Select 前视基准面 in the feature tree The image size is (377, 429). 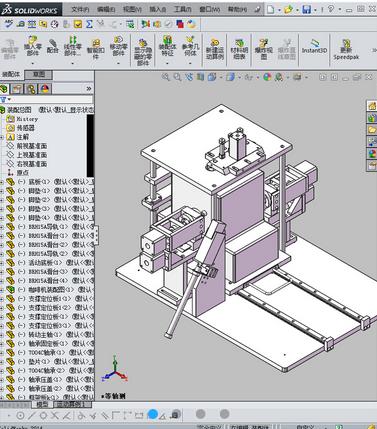click(32, 146)
